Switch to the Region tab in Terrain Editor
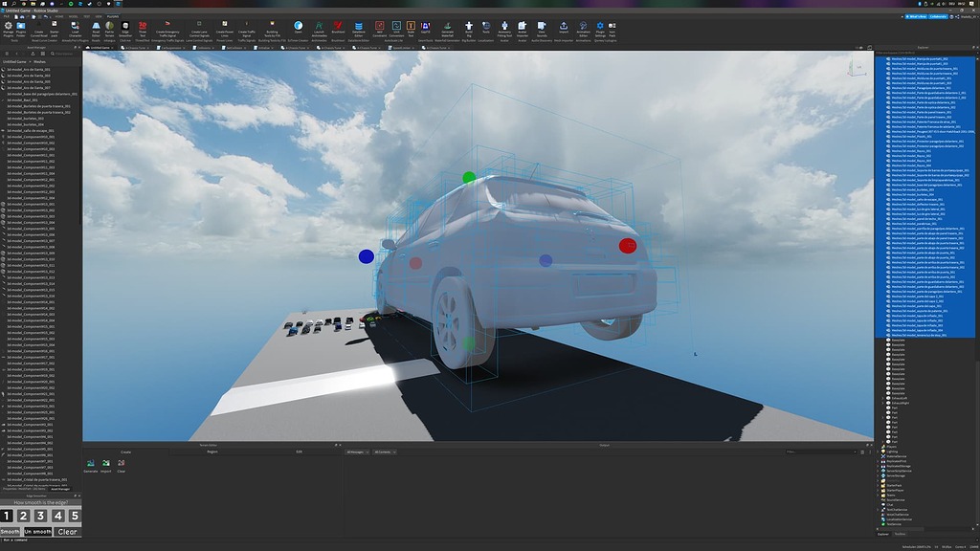Image resolution: width=980 pixels, height=551 pixels. tap(212, 452)
